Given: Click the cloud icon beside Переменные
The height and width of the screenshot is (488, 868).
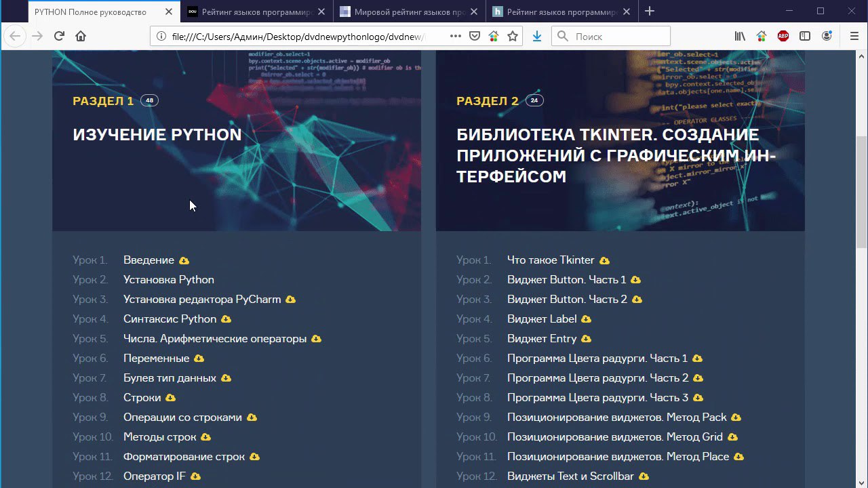Looking at the screenshot, I should click(199, 359).
